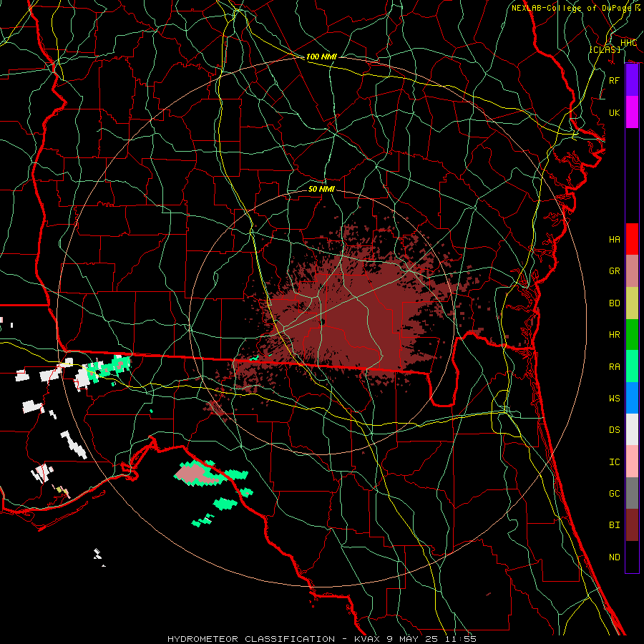Click the light pink IC legend swatch

pos(632,462)
